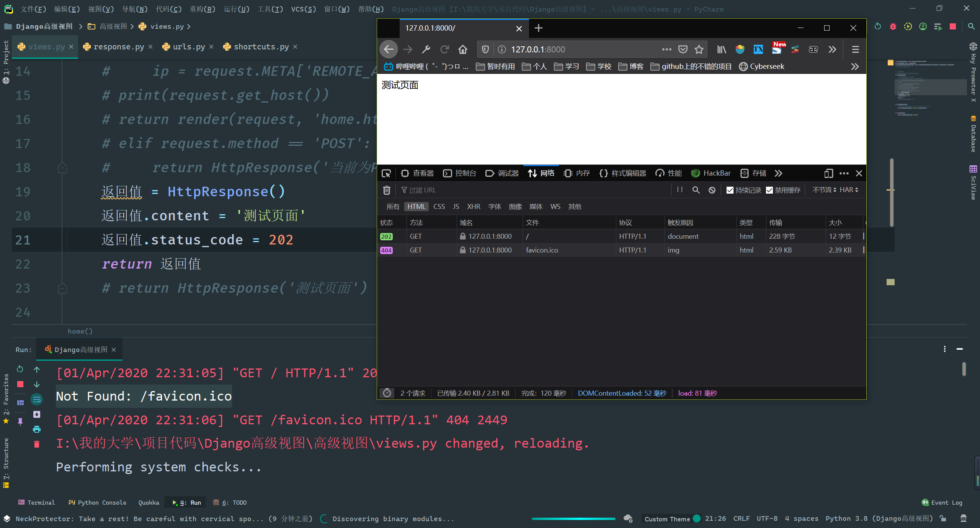Bookmark page with star icon
Screen dimensions: 980x528
[699, 49]
